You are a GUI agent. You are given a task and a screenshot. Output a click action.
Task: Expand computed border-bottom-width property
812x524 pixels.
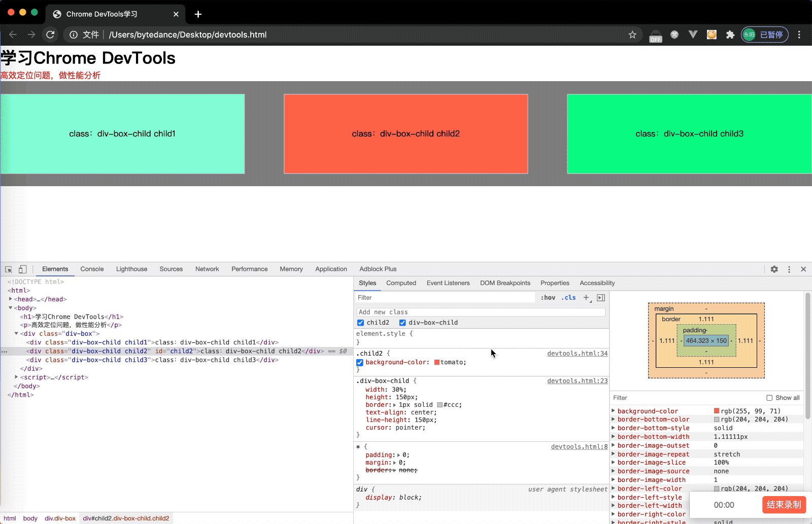click(614, 437)
